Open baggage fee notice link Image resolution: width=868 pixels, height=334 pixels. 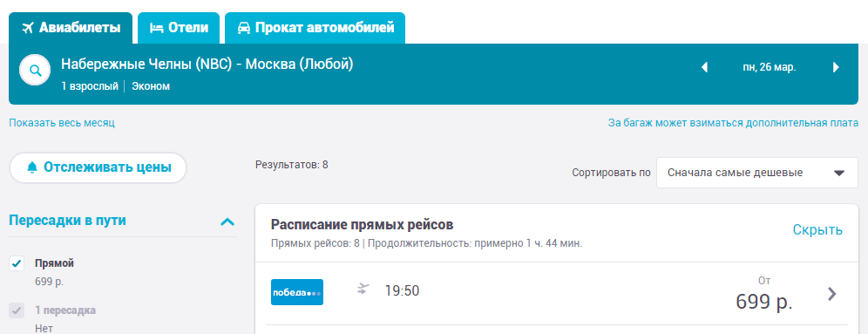point(734,123)
